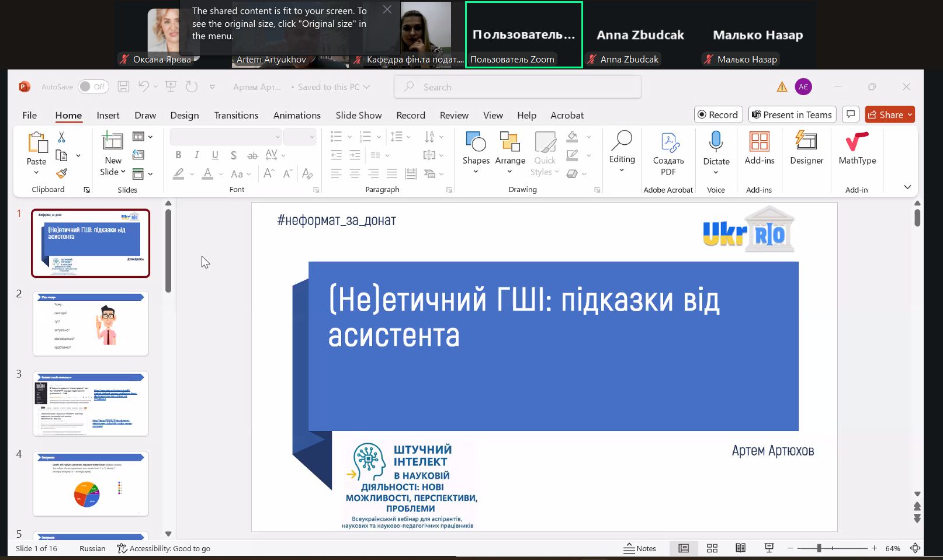Fit slide to current window
Image resolution: width=943 pixels, height=560 pixels.
pos(916,548)
